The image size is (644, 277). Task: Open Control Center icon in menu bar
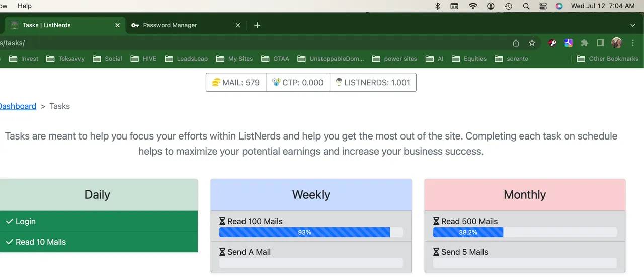pyautogui.click(x=543, y=6)
